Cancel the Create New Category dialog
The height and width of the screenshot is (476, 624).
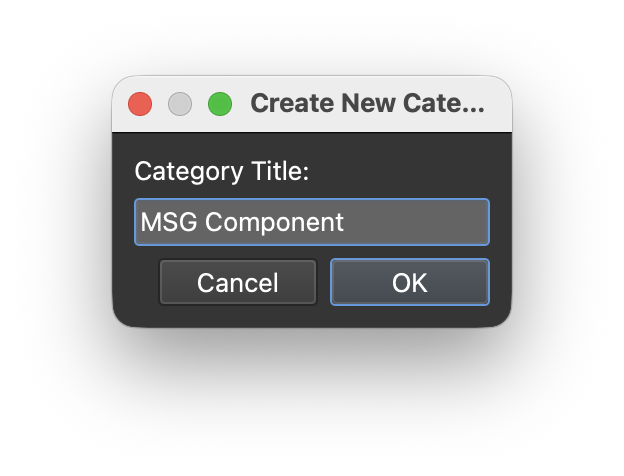[238, 282]
